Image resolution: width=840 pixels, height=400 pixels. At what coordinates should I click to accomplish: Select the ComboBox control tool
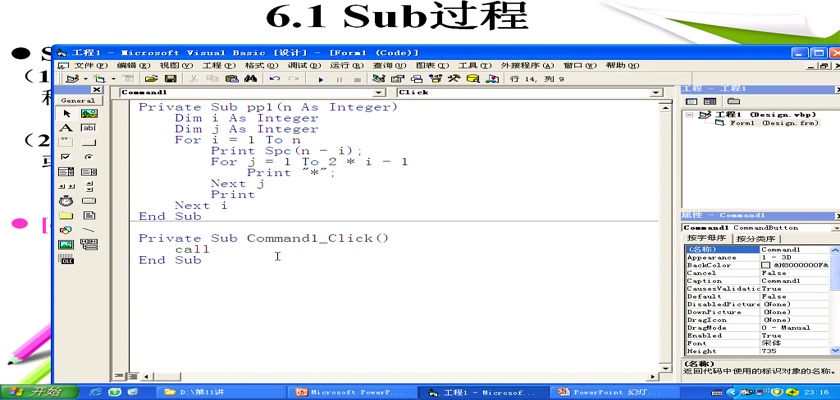tap(66, 172)
